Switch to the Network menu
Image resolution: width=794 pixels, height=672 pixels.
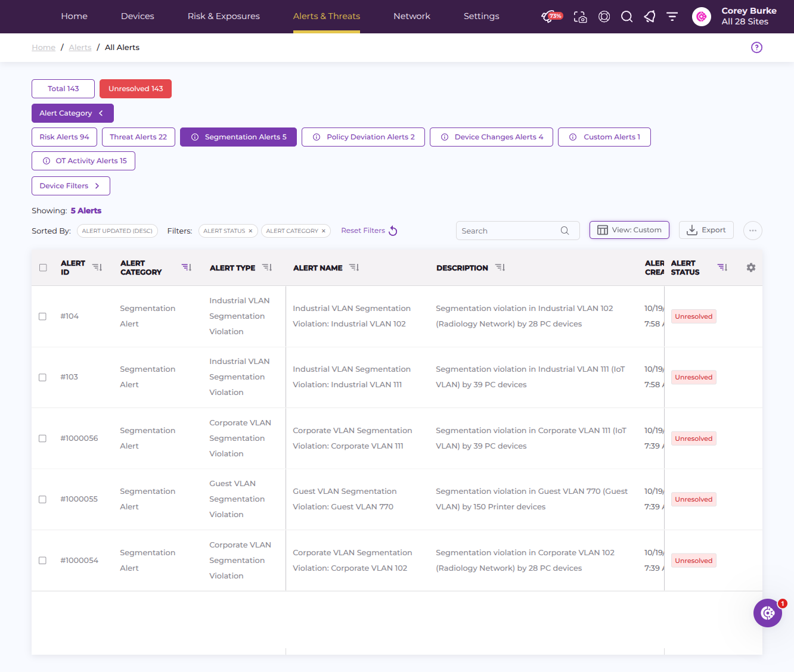(x=412, y=16)
